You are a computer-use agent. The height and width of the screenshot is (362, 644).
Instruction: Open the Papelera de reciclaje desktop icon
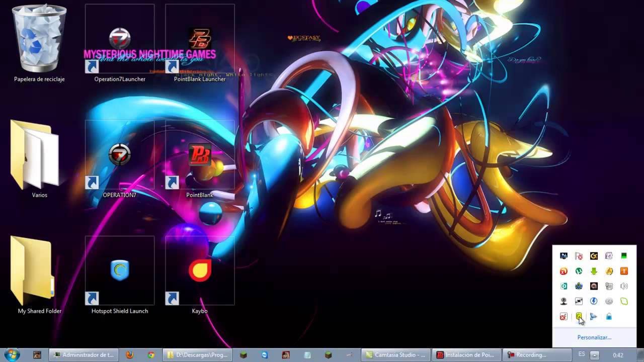39,43
